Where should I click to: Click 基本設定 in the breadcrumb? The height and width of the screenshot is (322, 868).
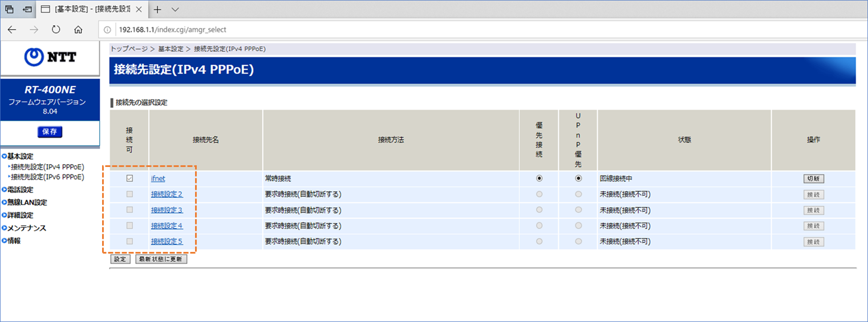pos(171,49)
